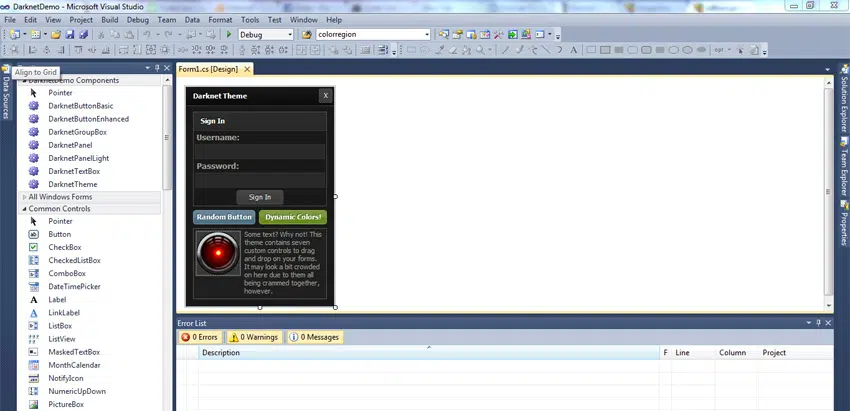Image resolution: width=850 pixels, height=411 pixels.
Task: Click the Start Debugging green play icon
Action: 229,34
